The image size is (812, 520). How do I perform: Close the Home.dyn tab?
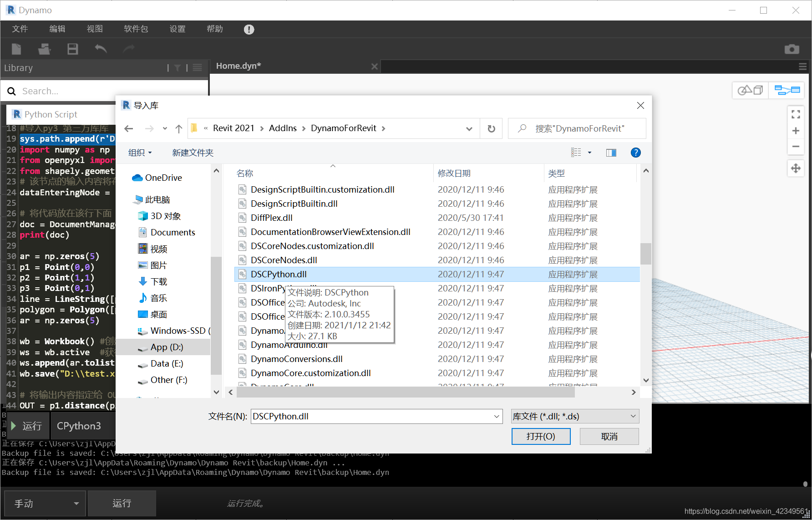(x=375, y=66)
